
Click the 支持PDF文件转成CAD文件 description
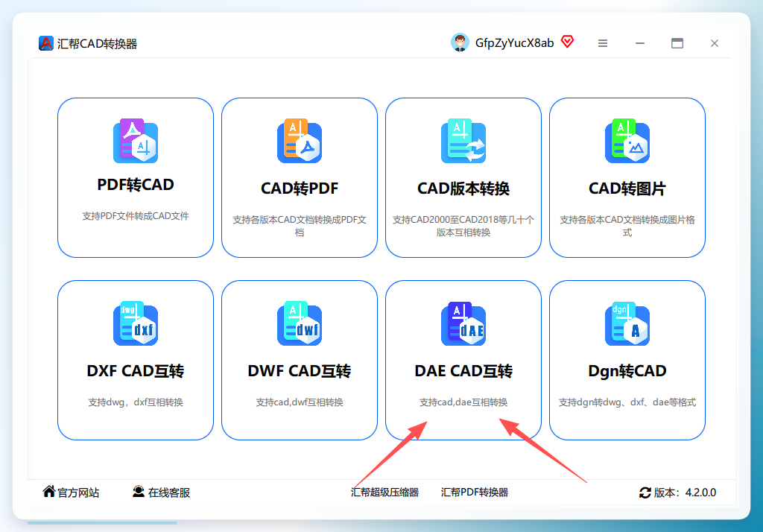coord(136,216)
